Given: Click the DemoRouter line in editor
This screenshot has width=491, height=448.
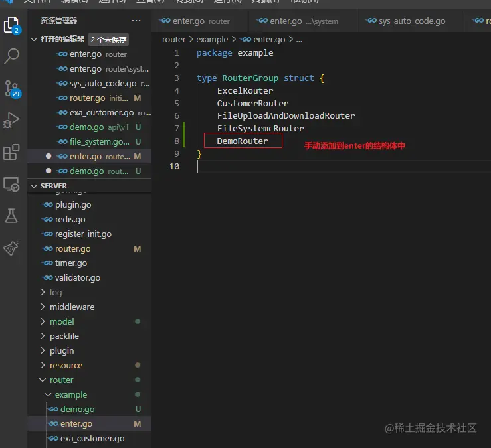Looking at the screenshot, I should (x=243, y=141).
